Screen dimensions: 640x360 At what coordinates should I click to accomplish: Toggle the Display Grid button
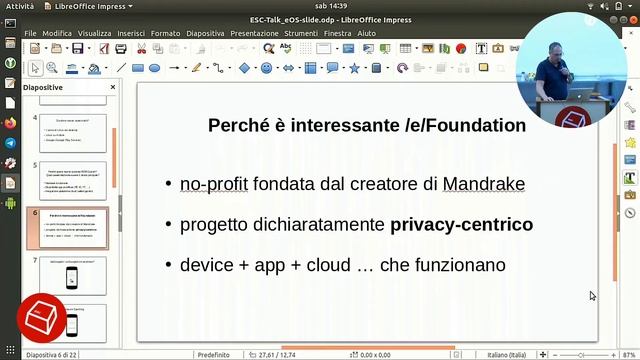[x=305, y=49]
